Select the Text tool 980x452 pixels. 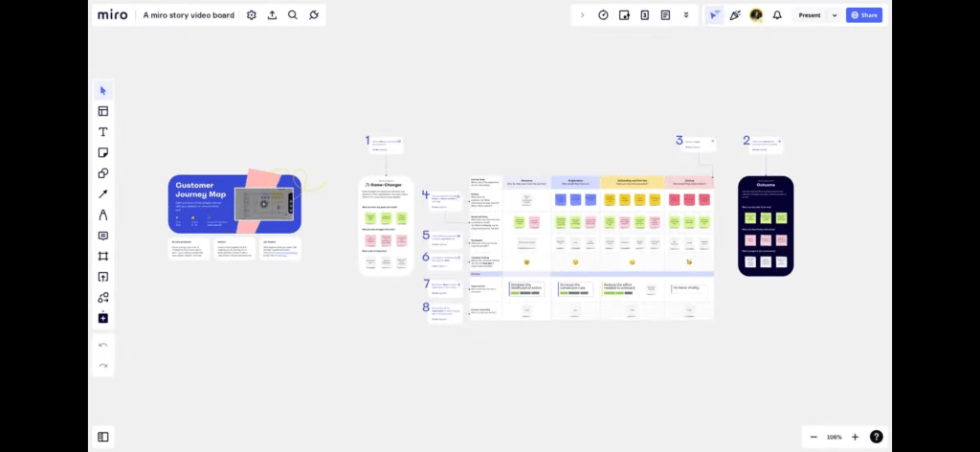pos(103,132)
